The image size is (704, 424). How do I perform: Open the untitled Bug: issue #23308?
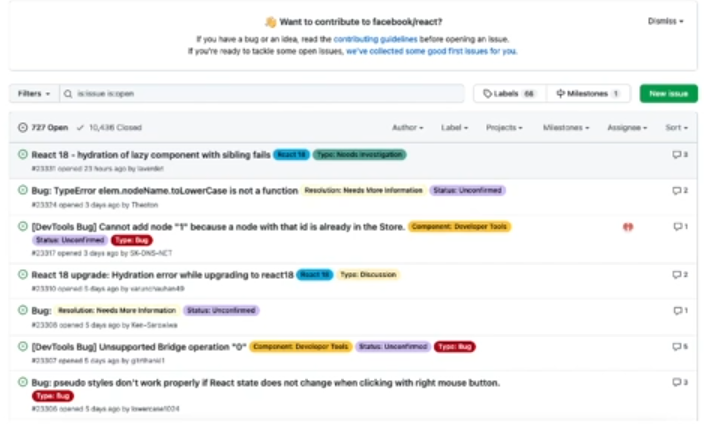[x=41, y=311]
